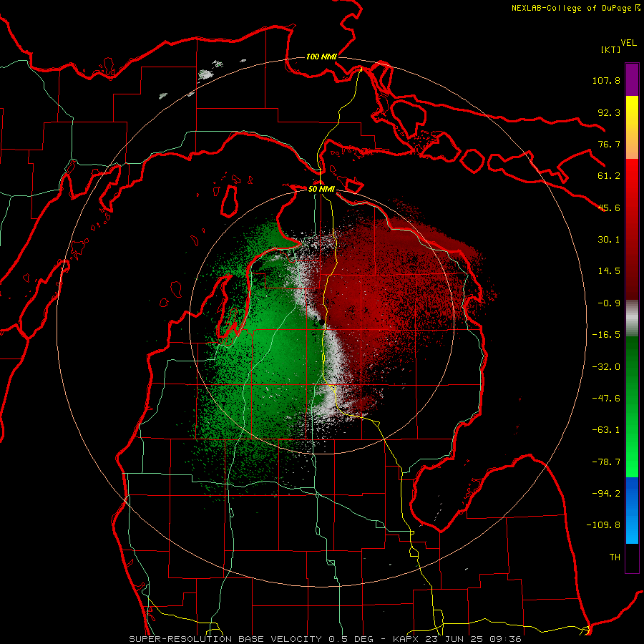This screenshot has width=644, height=644.
Task: Click the 76.7 velocity scale value
Action: click(609, 144)
